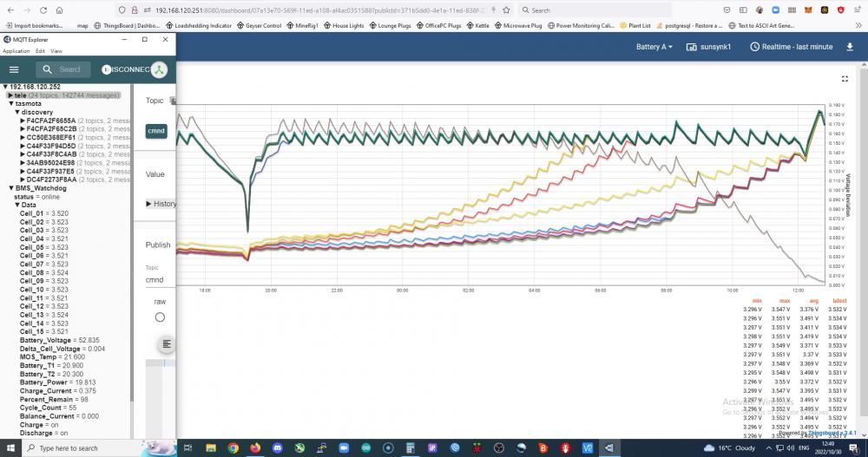
Task: Click the sunsynk1 entity selector
Action: tap(708, 47)
